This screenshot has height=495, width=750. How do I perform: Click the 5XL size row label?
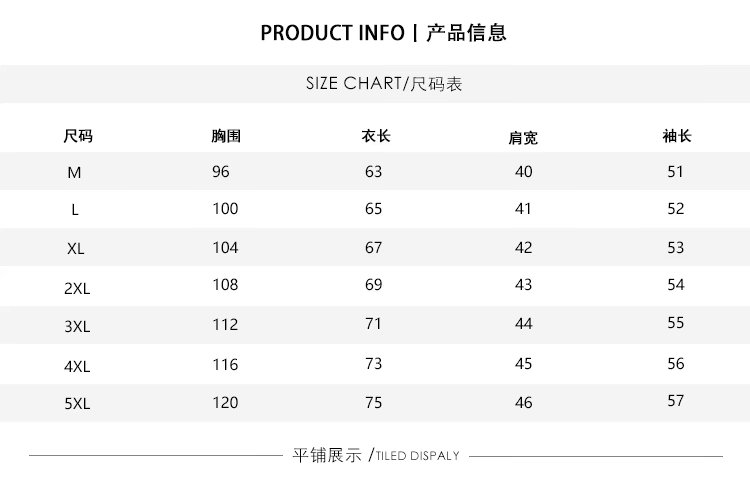coord(76,405)
